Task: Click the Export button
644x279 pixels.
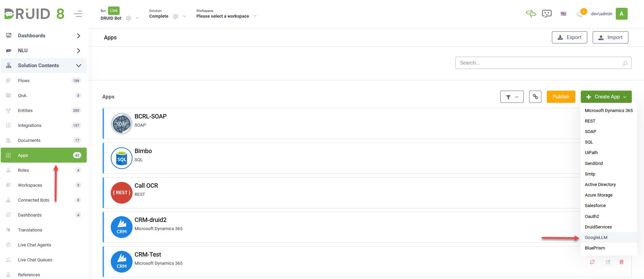Action: (569, 37)
